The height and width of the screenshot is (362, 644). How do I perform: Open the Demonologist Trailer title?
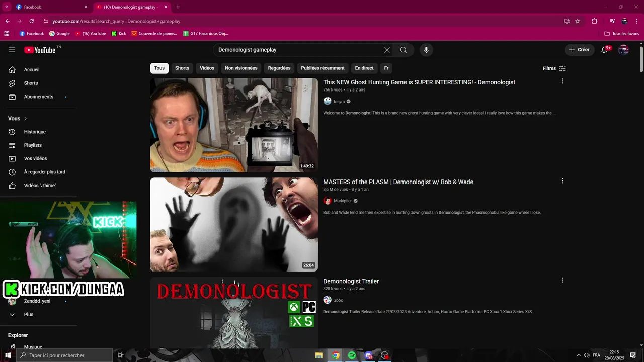click(x=351, y=281)
